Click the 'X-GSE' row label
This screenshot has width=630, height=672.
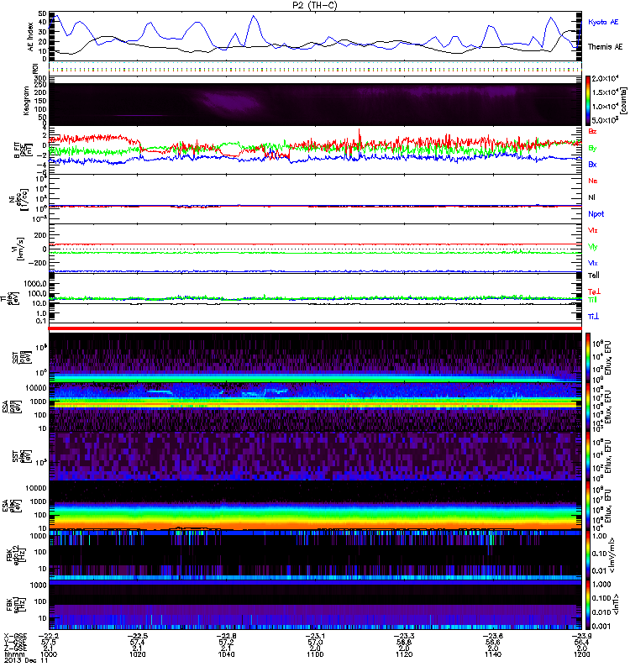(15, 636)
